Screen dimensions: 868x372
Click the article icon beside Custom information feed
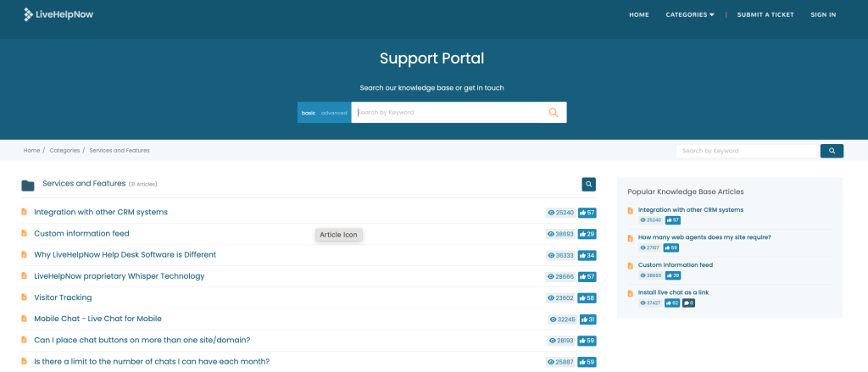point(25,234)
